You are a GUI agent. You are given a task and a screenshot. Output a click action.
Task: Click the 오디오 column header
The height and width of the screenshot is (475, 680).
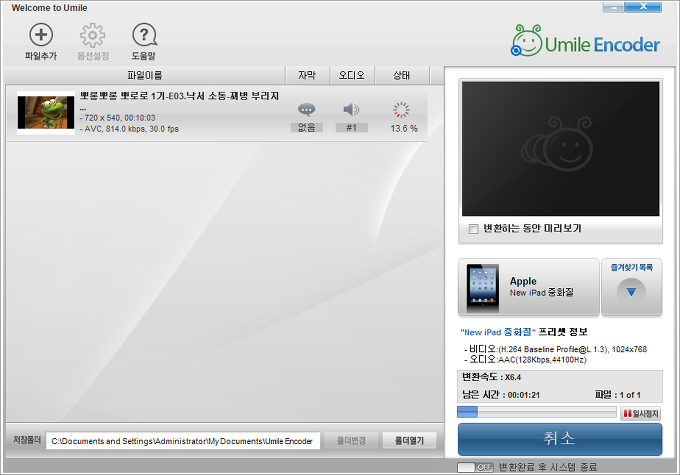pyautogui.click(x=352, y=75)
